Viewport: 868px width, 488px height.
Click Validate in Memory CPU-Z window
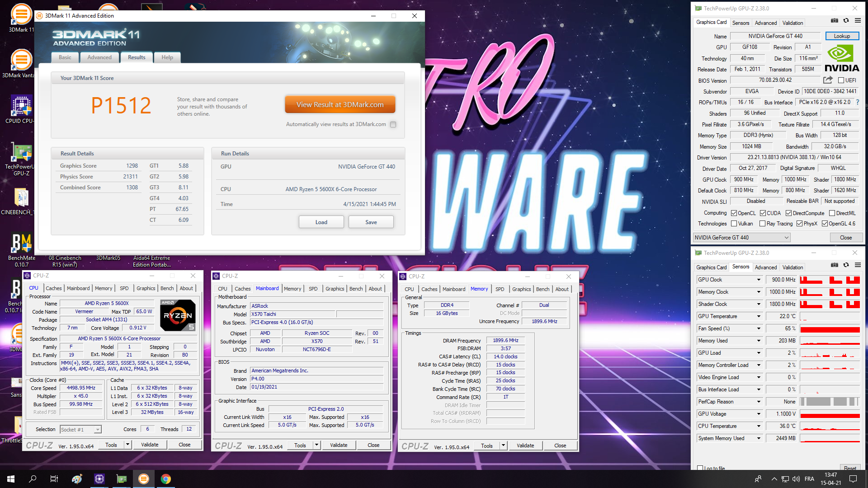coord(525,446)
